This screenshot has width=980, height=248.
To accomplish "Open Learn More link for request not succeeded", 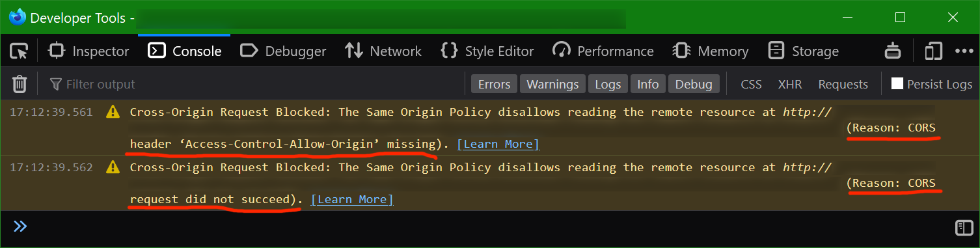I will tap(352, 199).
